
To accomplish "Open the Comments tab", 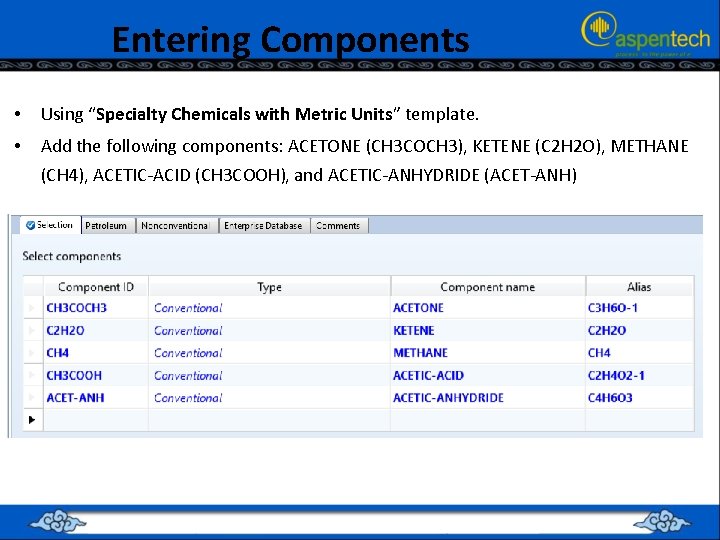I will click(338, 225).
